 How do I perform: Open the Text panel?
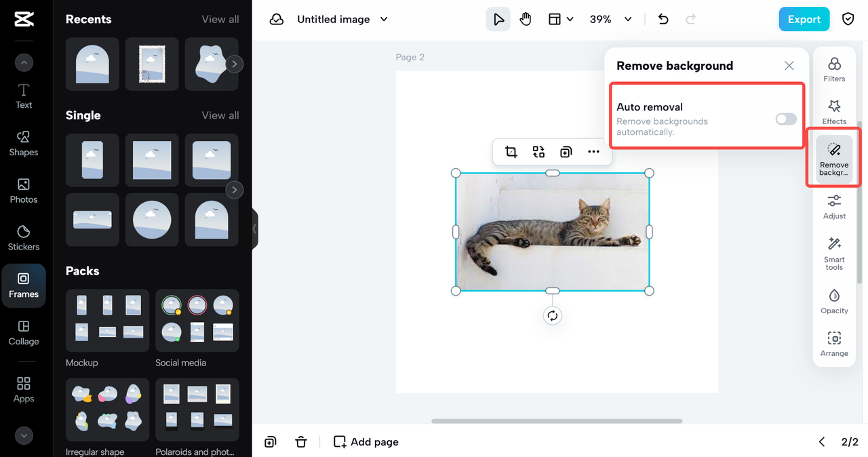[24, 96]
